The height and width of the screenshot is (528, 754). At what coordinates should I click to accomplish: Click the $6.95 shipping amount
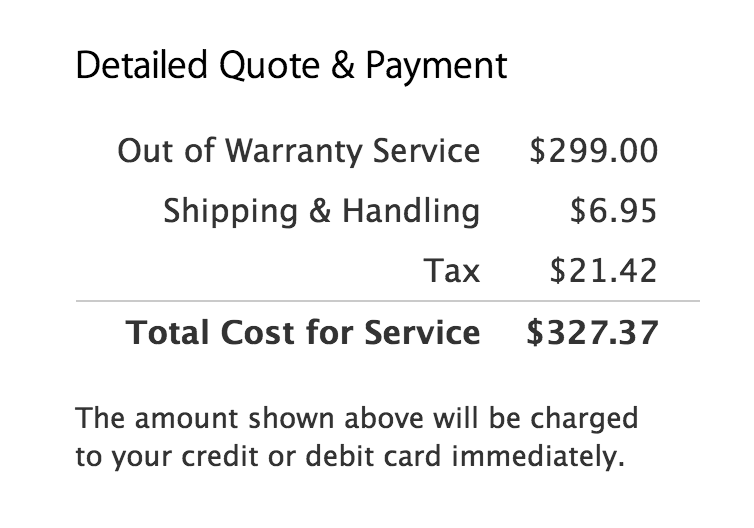tap(613, 211)
